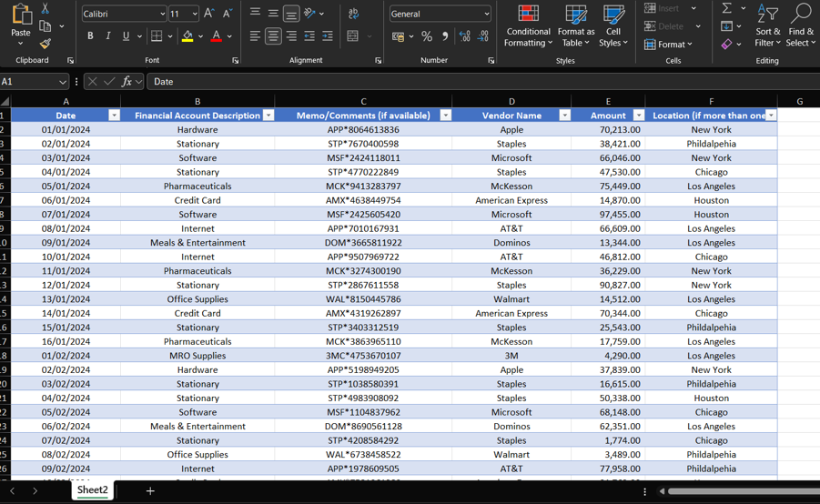Open the Font dialog launcher
The image size is (820, 504).
(x=236, y=61)
